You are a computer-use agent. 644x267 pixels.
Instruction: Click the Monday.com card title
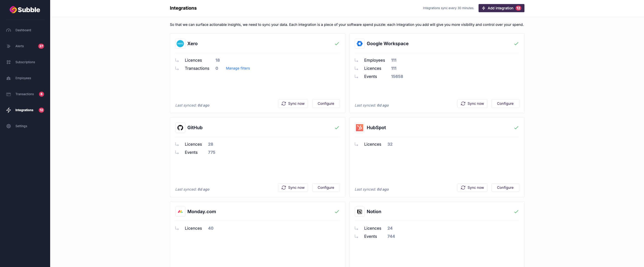pyautogui.click(x=201, y=212)
